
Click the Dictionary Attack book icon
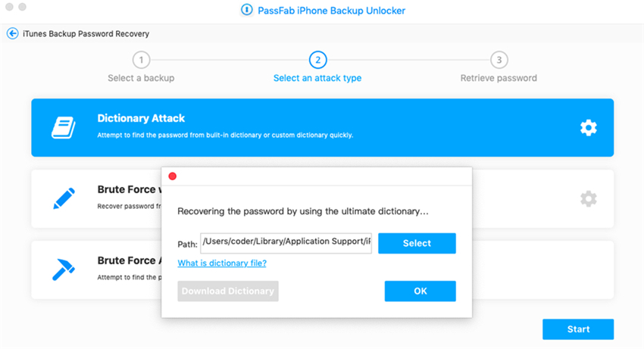click(x=64, y=128)
